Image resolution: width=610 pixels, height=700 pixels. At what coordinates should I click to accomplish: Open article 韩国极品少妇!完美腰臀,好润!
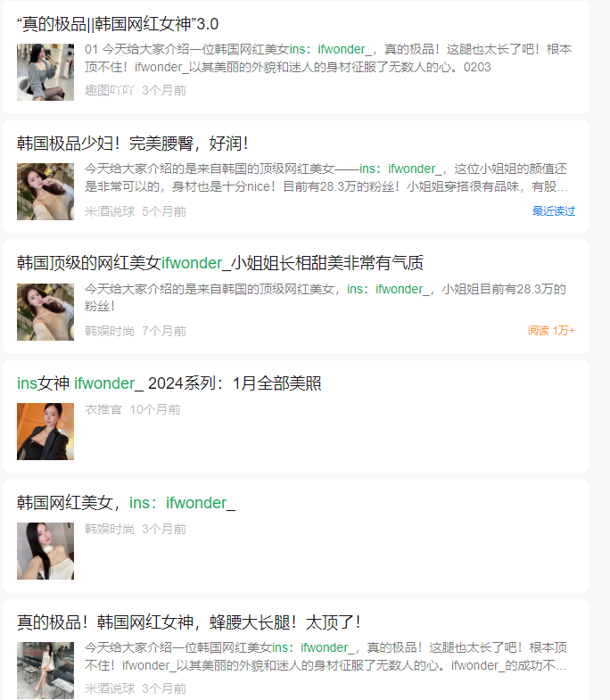pos(133,144)
